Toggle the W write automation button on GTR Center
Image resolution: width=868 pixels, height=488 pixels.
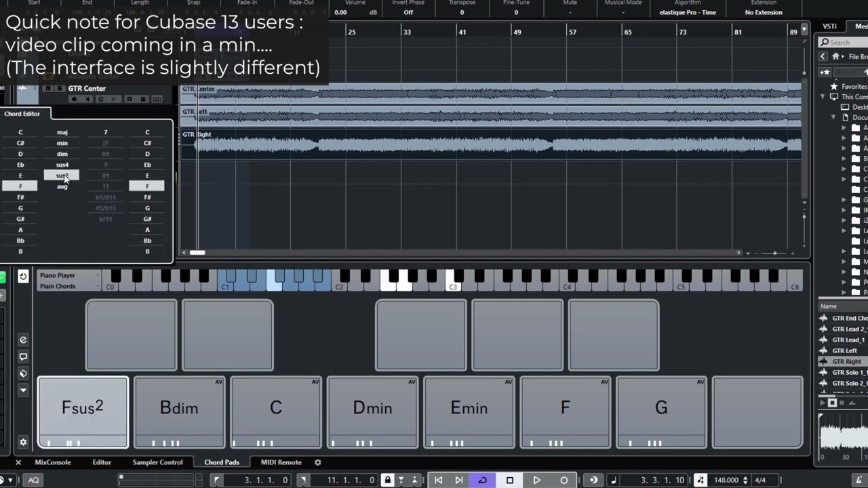142,100
